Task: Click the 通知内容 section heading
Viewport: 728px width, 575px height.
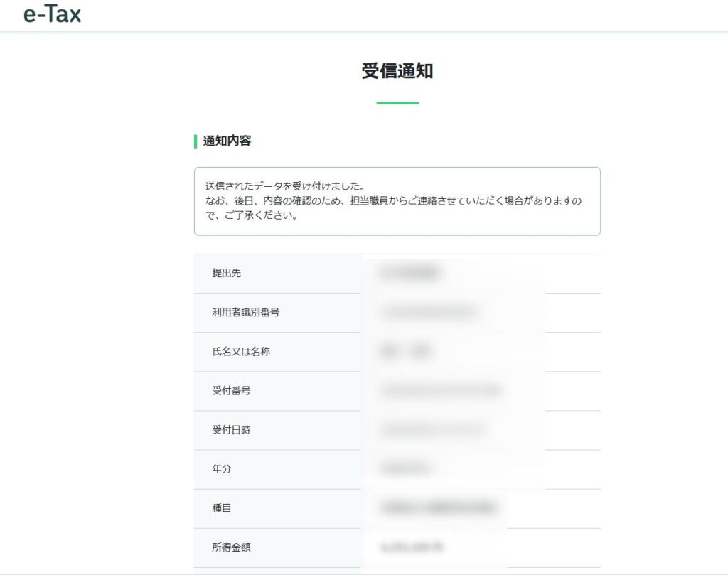Action: pyautogui.click(x=227, y=141)
